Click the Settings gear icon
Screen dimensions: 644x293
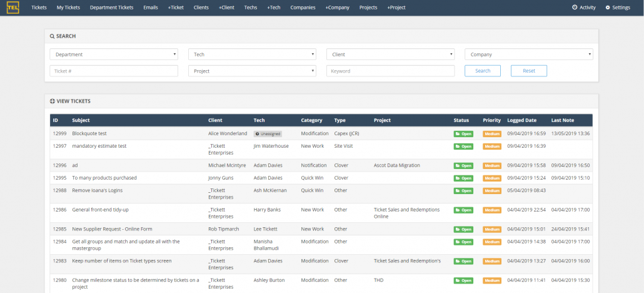pos(608,8)
